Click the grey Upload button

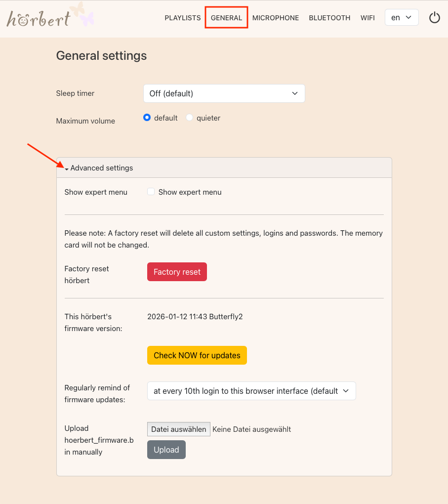pyautogui.click(x=166, y=450)
